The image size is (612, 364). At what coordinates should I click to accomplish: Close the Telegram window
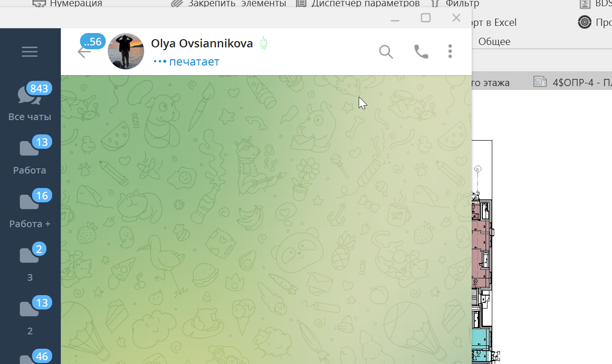pos(456,18)
